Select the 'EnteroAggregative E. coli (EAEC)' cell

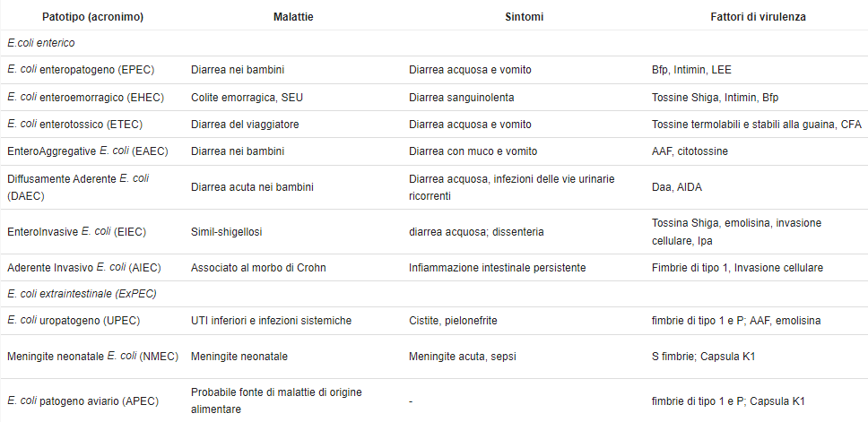(88, 151)
